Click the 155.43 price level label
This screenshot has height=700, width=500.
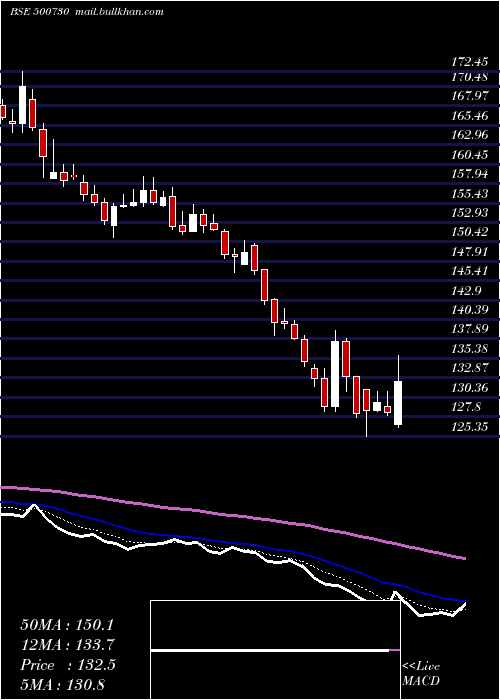(469, 194)
